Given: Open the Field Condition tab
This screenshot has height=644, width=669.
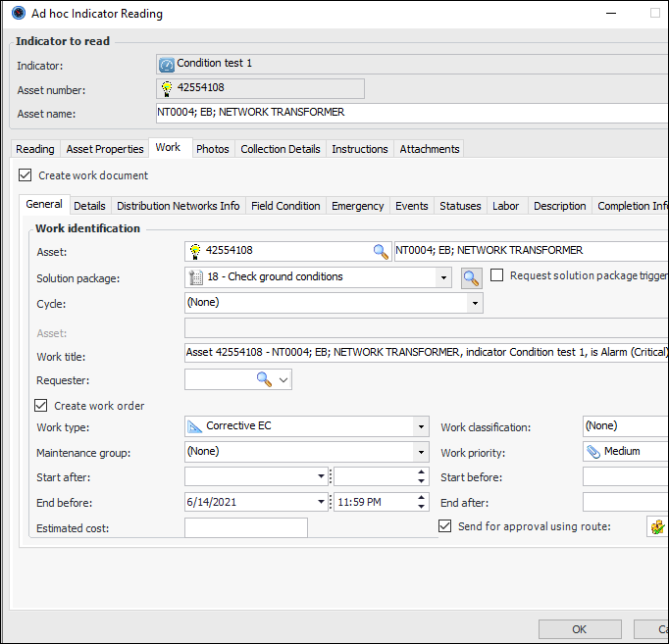Looking at the screenshot, I should (x=285, y=206).
